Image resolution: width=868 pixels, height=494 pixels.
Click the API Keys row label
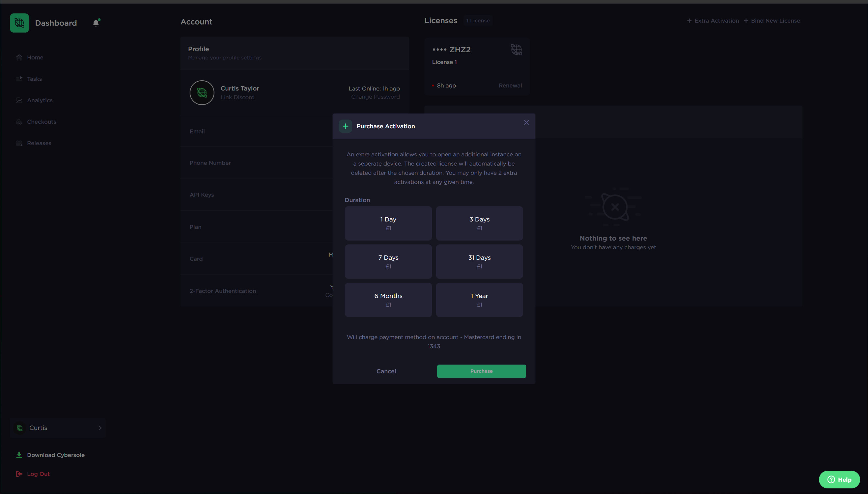tap(201, 195)
